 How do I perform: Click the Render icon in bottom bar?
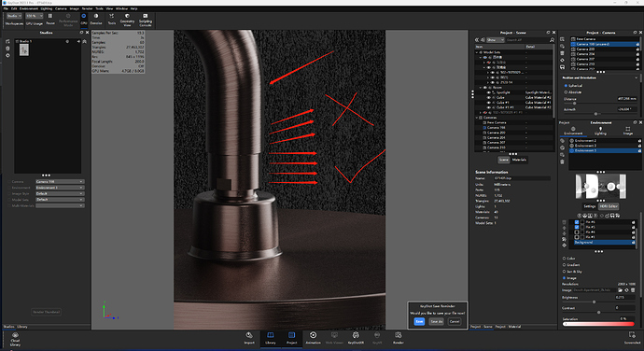coord(398,338)
